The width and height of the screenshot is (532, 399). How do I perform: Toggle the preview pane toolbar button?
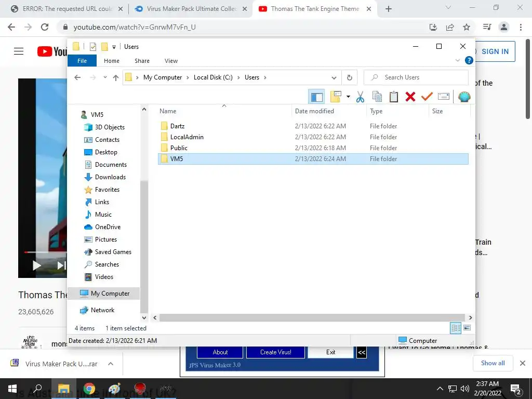316,97
